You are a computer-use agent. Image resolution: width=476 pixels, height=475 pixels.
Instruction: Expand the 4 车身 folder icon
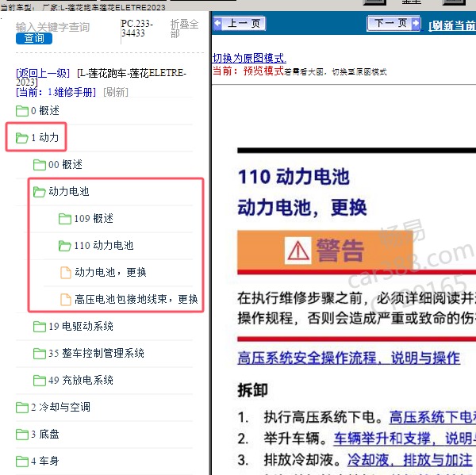[22, 462]
